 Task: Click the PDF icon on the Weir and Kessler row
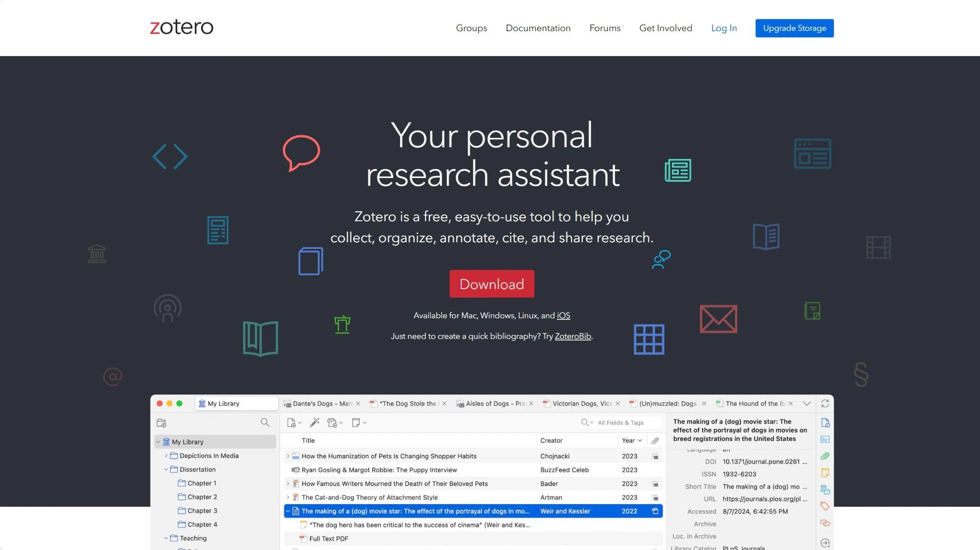pos(655,511)
